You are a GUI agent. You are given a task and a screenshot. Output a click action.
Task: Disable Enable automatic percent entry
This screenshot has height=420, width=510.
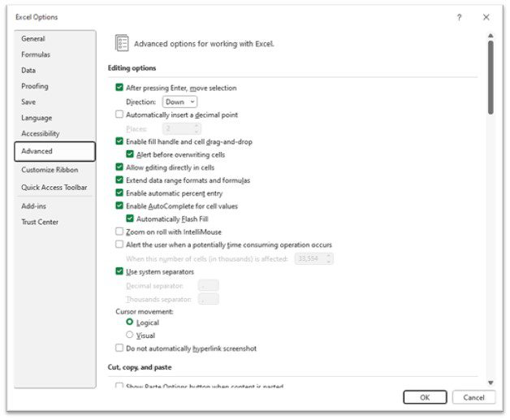coord(119,193)
